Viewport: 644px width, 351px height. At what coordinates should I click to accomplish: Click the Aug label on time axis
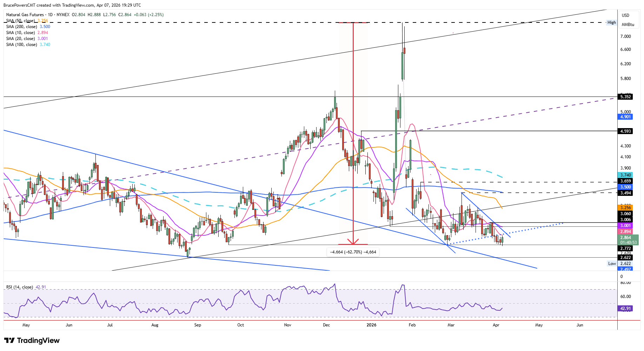click(155, 325)
